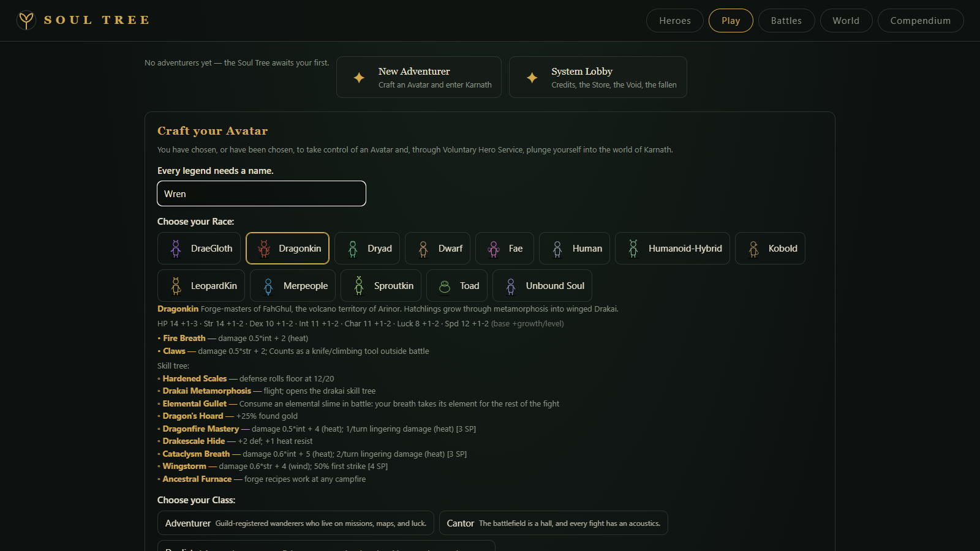Click the Ancestral Furnace skill

coord(197,479)
